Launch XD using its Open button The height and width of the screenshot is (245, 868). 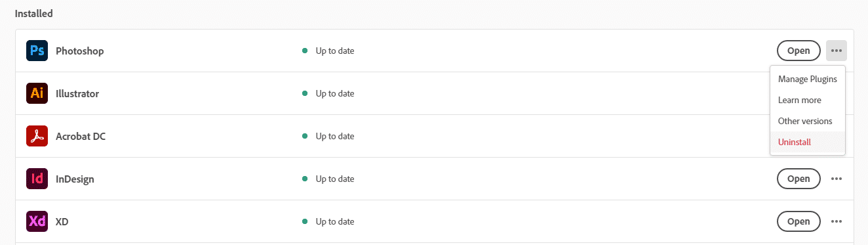tap(799, 221)
